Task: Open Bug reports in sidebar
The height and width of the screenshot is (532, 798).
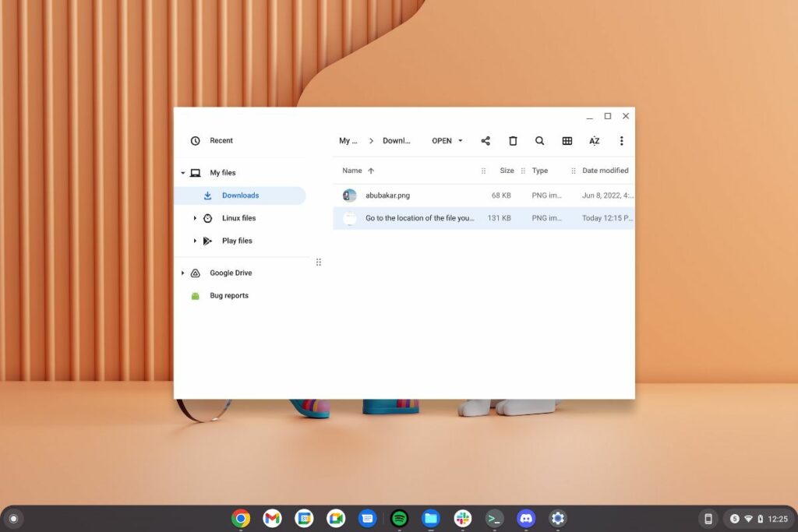Action: [228, 296]
